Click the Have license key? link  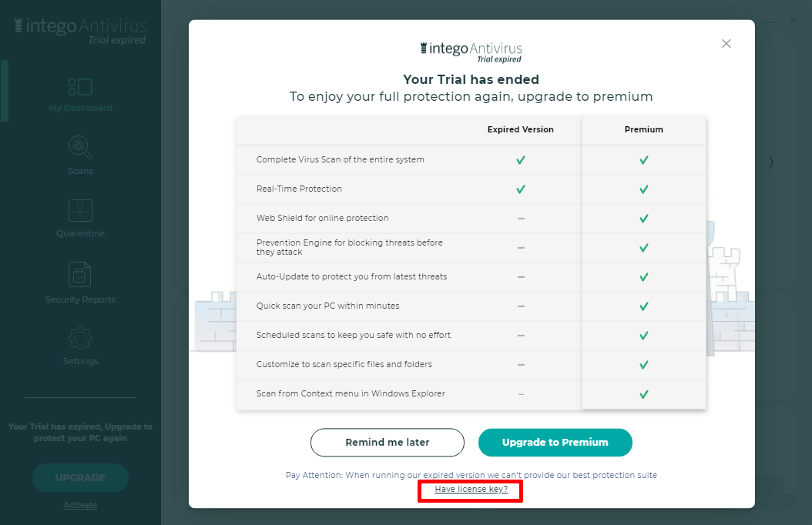pyautogui.click(x=470, y=490)
